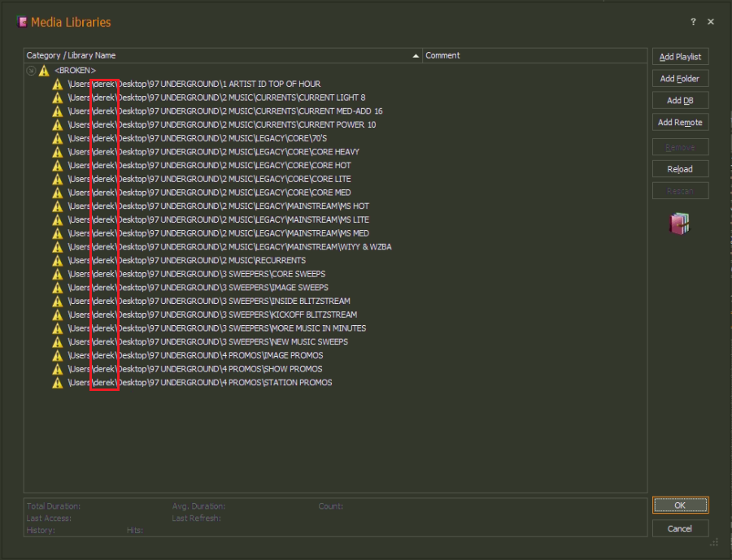
Task: Click warning icon for CURRENT LIGHT 8
Action: tap(58, 98)
